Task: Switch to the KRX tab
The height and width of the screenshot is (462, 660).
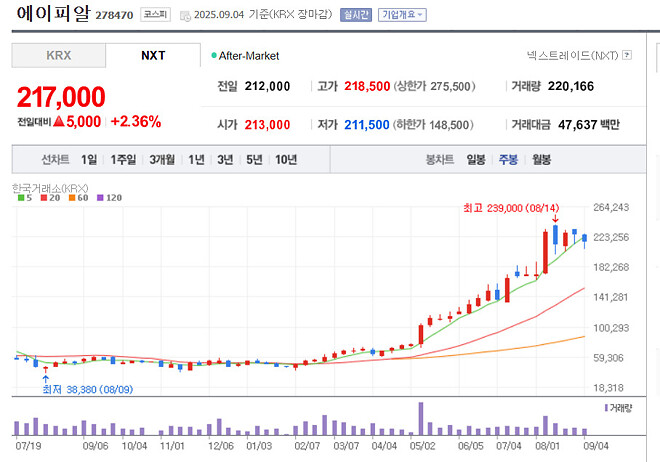Action: click(x=58, y=56)
